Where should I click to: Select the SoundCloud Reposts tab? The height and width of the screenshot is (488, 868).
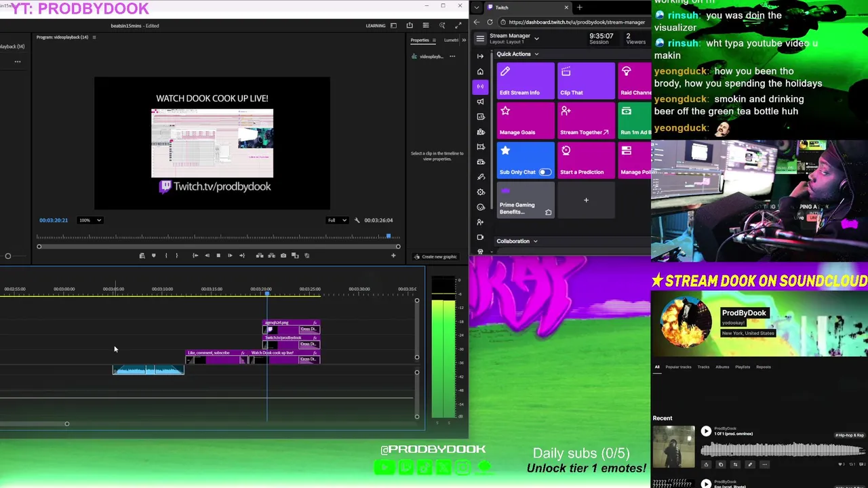coord(764,367)
